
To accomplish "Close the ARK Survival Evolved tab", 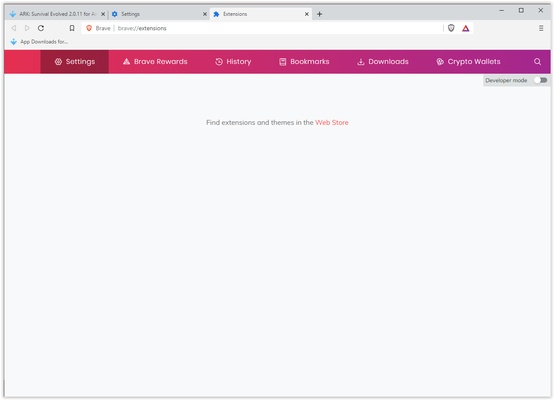I will [x=103, y=14].
